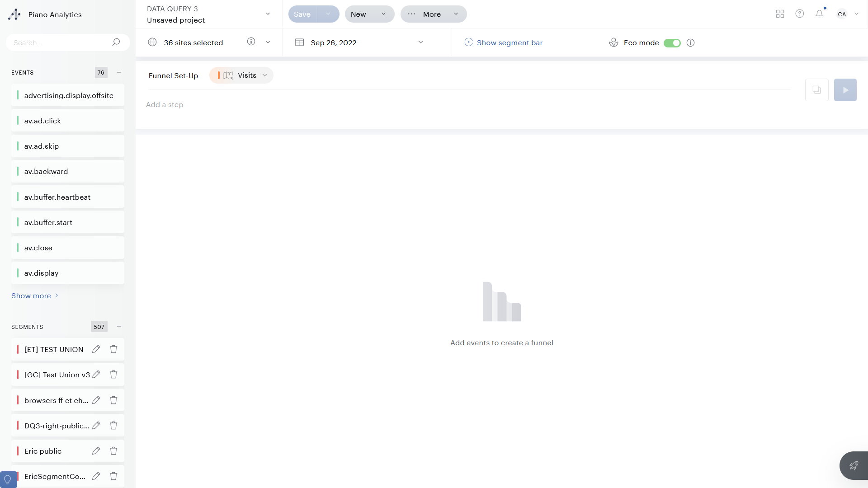Expand the date range picker chevron
The height and width of the screenshot is (488, 868).
pos(420,42)
